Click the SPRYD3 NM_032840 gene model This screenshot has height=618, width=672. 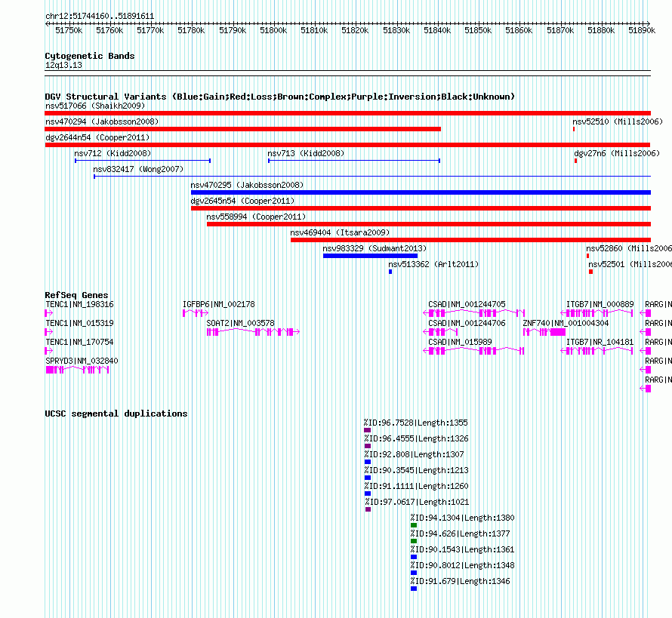click(x=77, y=370)
